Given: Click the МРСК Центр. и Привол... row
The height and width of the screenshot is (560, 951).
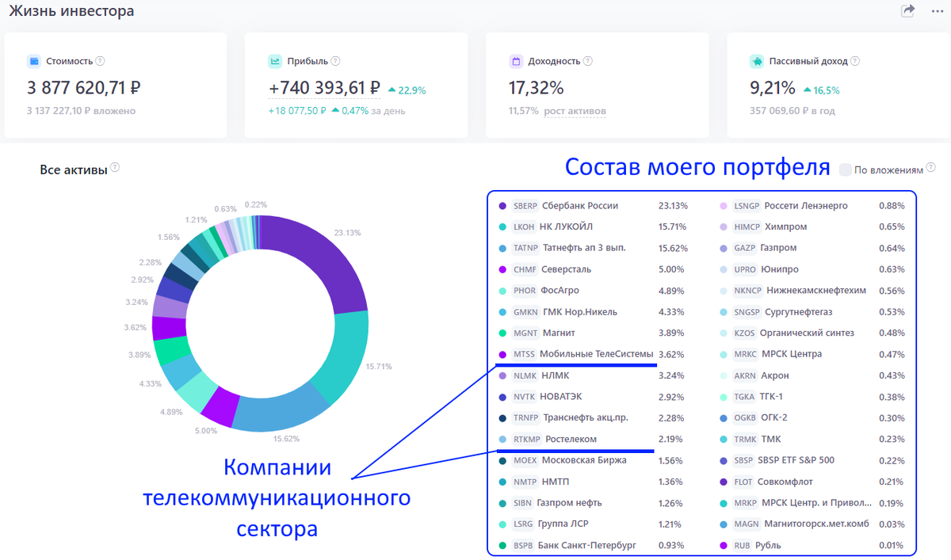Looking at the screenshot, I should click(x=813, y=502).
